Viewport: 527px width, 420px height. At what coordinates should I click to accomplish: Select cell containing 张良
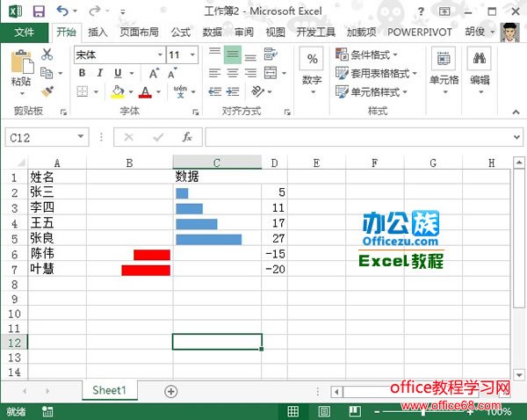(57, 238)
